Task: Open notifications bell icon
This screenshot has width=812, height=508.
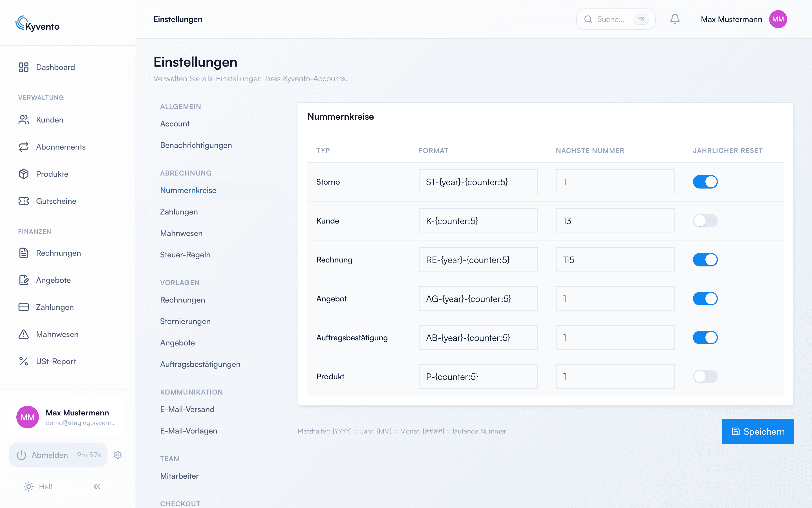Action: coord(675,19)
